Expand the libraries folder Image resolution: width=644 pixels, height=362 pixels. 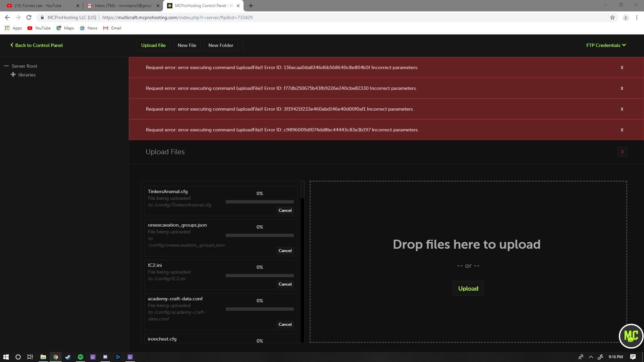[13, 74]
